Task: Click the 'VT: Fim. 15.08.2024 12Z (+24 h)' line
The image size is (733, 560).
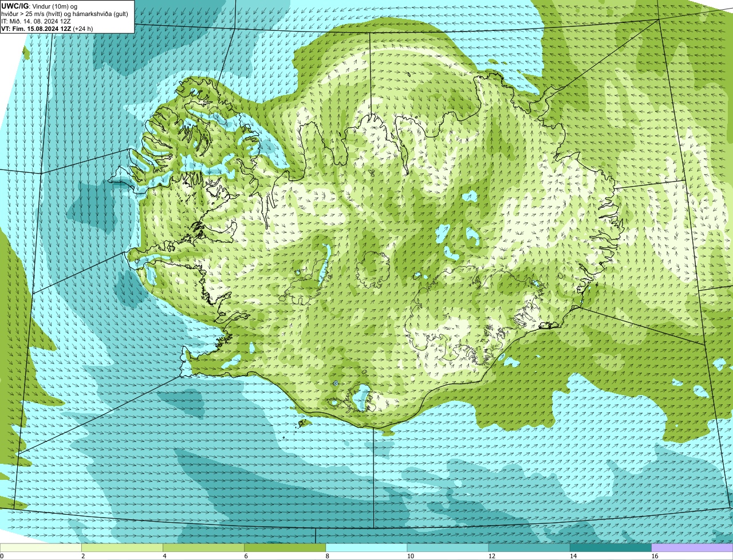Action: 47,28
